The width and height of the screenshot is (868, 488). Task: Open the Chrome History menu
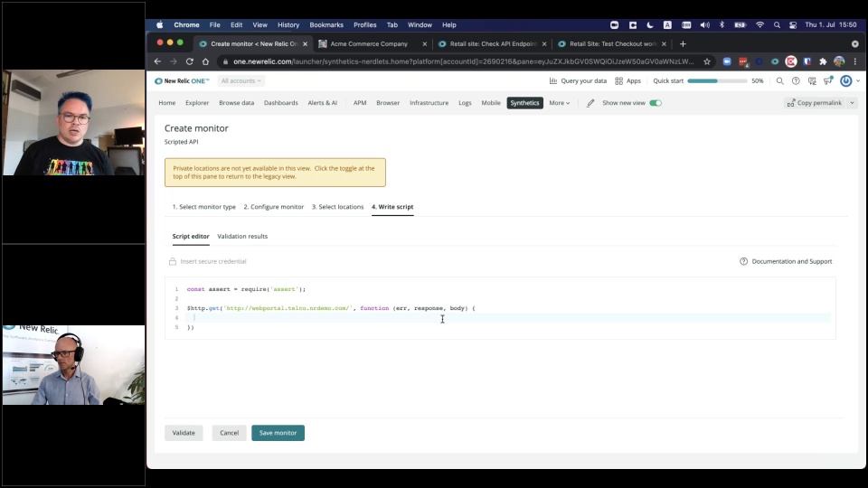coord(288,25)
